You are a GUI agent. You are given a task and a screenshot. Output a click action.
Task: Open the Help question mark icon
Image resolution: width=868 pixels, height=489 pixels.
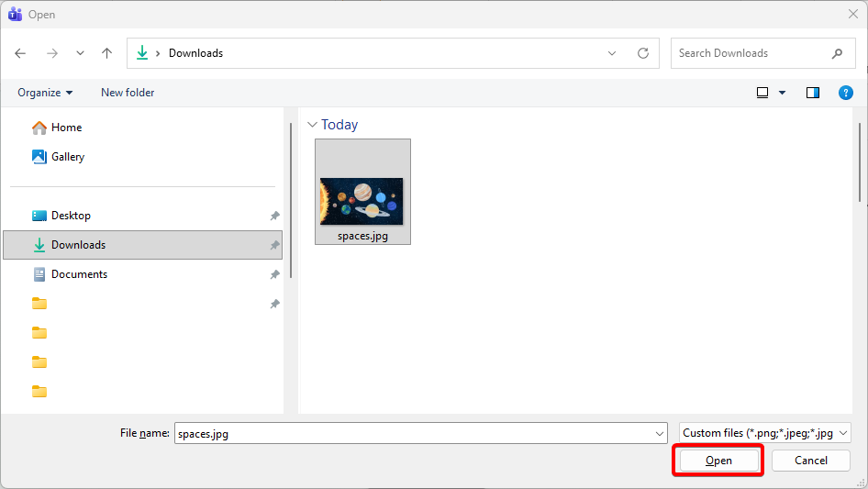(846, 93)
